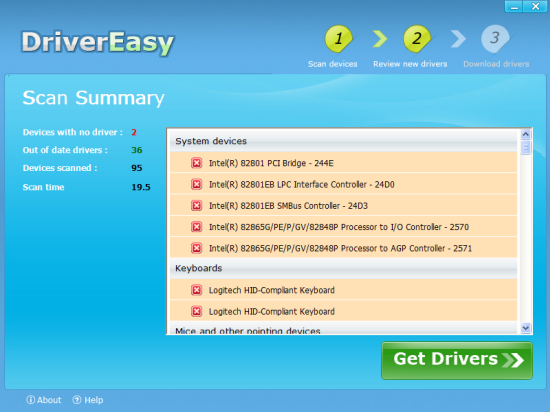Select Intel(R) 82801EB LPC Interface Controller text

pyautogui.click(x=302, y=185)
